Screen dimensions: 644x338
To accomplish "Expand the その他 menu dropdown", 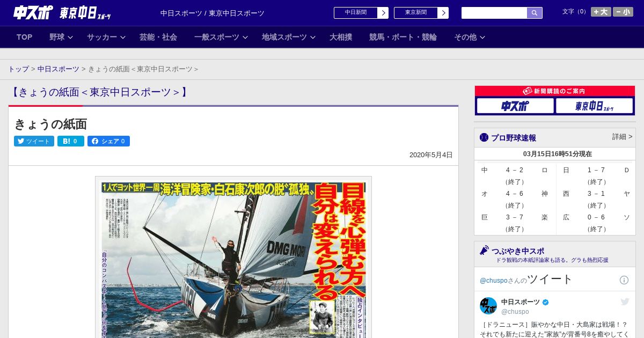I will coord(470,37).
